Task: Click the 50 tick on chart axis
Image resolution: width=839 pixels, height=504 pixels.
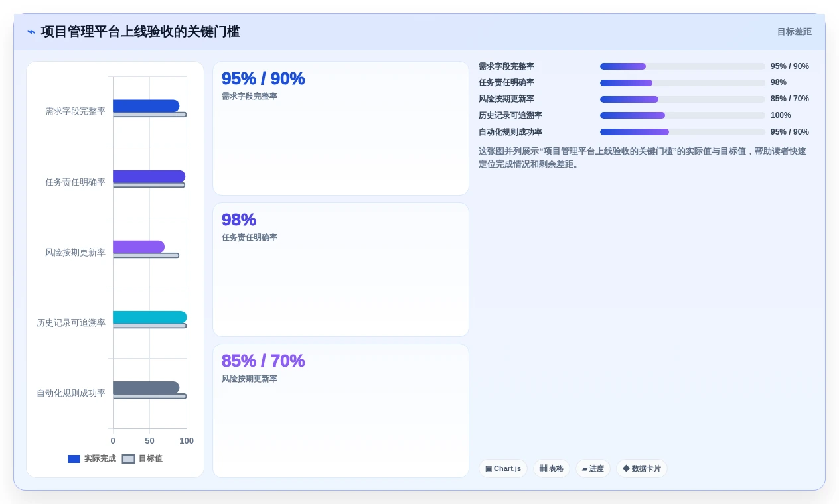Action: 149,441
